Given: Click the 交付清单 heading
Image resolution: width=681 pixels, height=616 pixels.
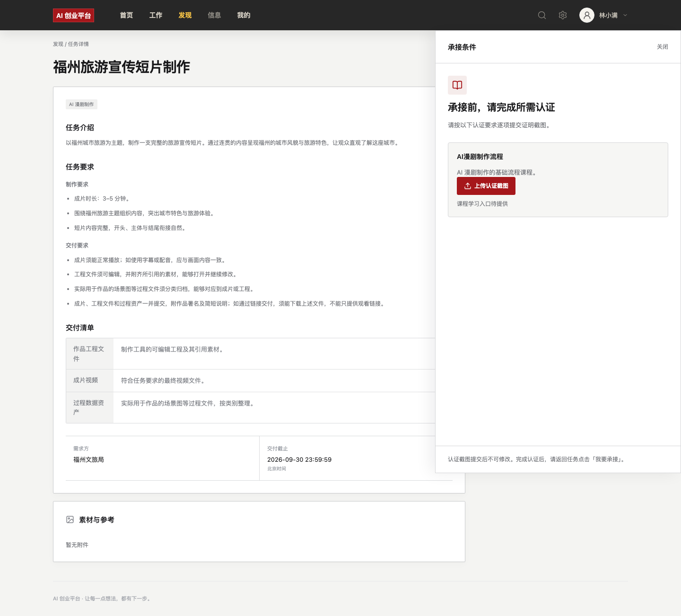Looking at the screenshot, I should [80, 328].
